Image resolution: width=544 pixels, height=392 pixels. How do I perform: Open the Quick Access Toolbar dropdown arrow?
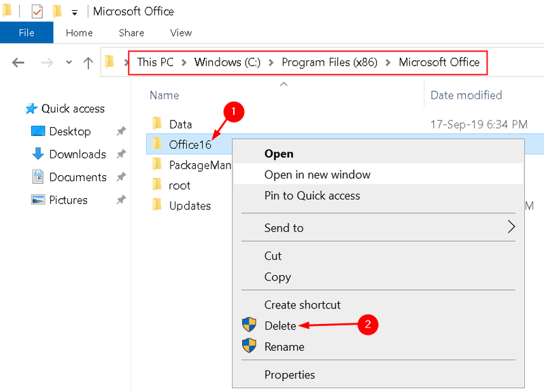tap(74, 13)
